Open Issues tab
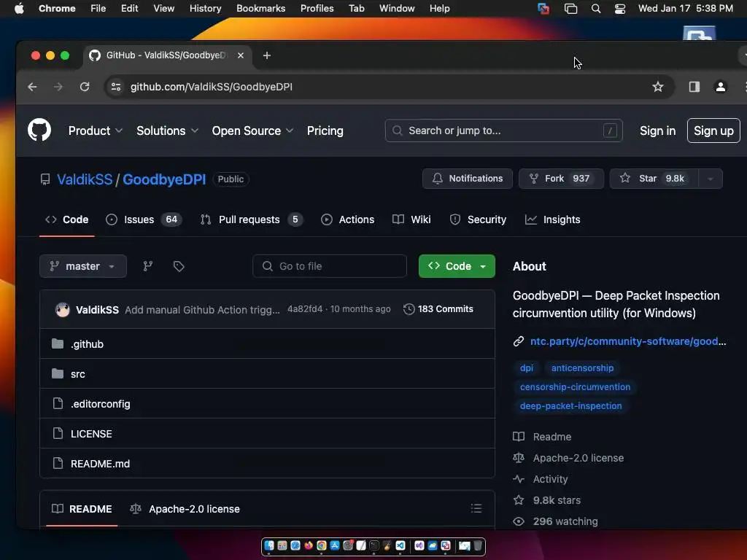Screen dimensions: 747x560 pos(144,219)
